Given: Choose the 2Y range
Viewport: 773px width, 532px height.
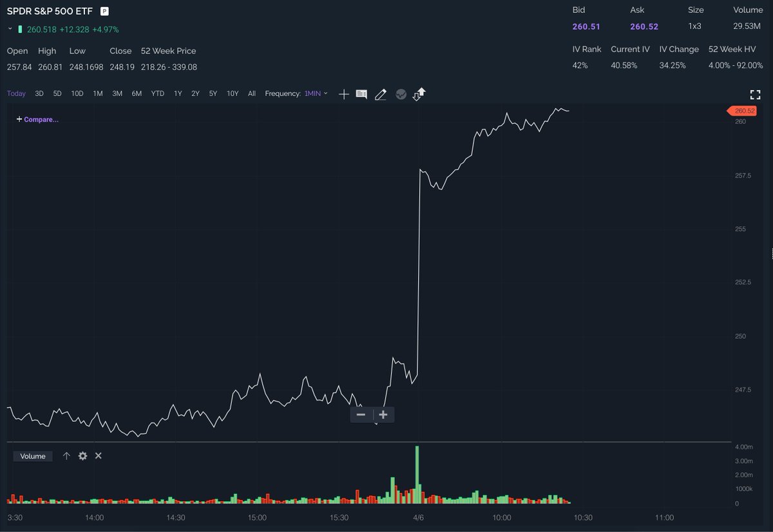Looking at the screenshot, I should click(195, 93).
